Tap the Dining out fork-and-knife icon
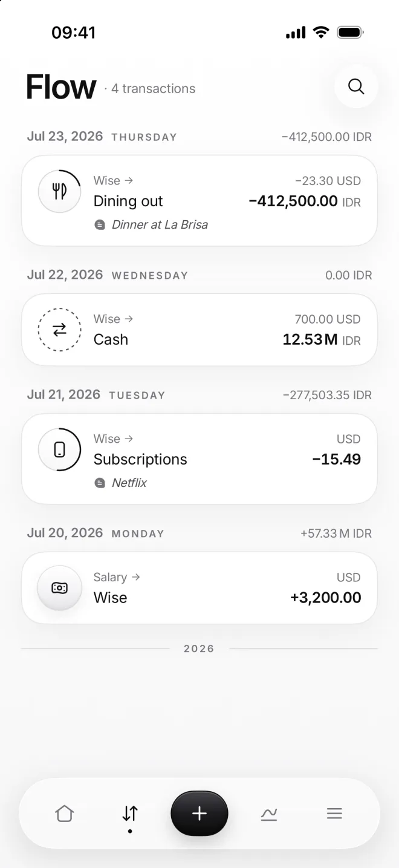The height and width of the screenshot is (868, 399). pos(59,191)
